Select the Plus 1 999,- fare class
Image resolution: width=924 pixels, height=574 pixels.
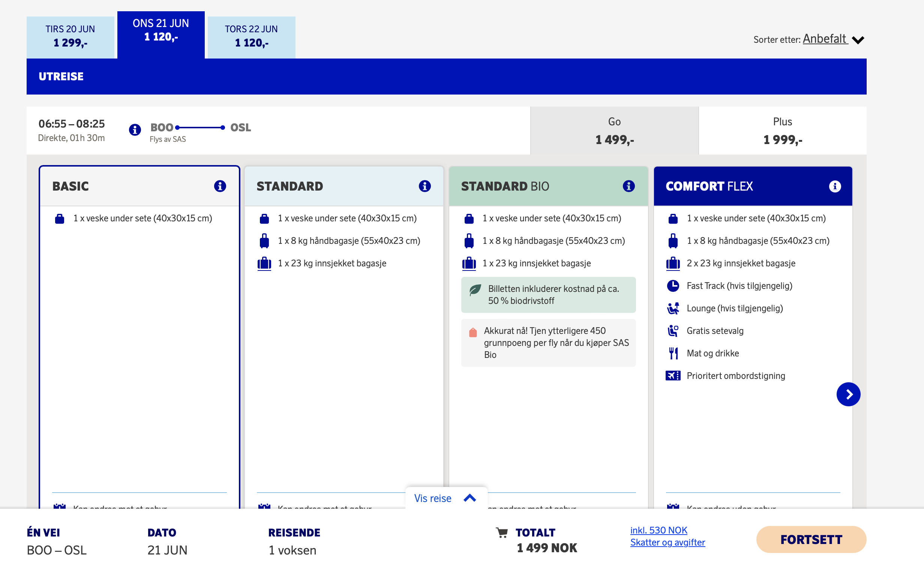(783, 131)
